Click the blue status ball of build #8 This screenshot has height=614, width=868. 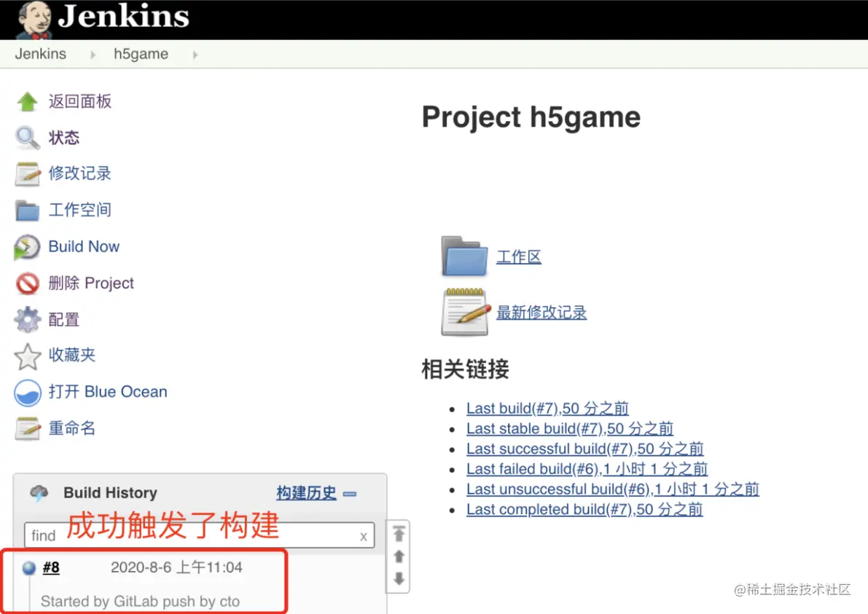[28, 568]
